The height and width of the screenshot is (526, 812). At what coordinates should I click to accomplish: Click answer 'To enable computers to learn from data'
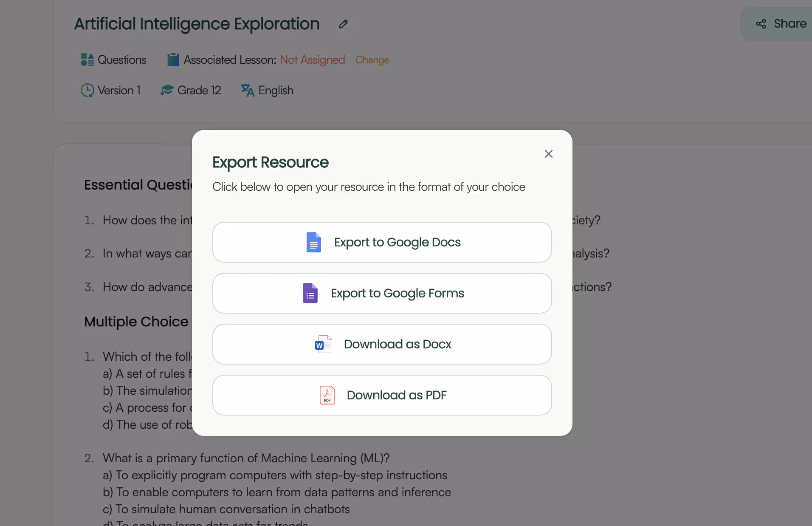click(277, 492)
